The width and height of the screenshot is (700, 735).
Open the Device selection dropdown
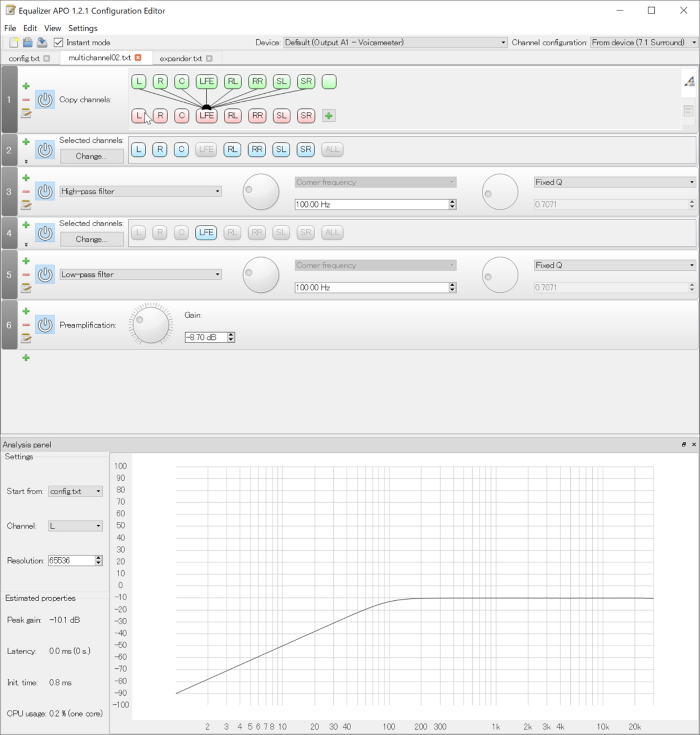[395, 43]
